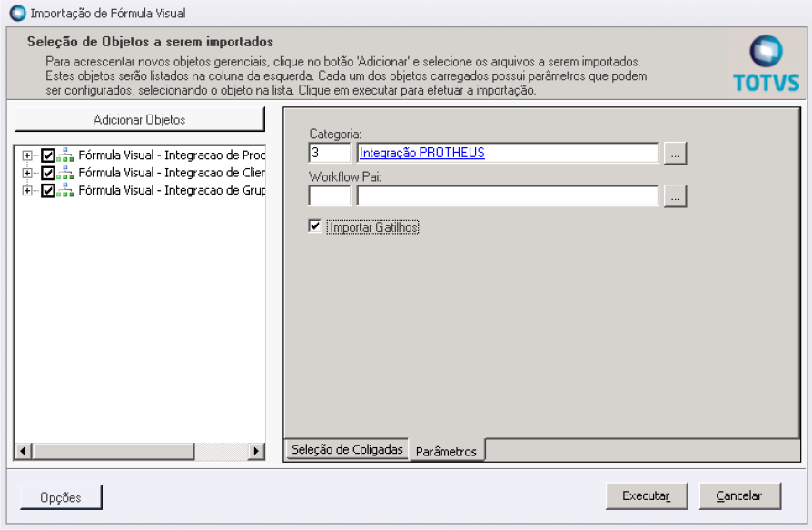Uncheck the Integracao de Grup formula checkbox
The width and height of the screenshot is (812, 530).
[47, 190]
